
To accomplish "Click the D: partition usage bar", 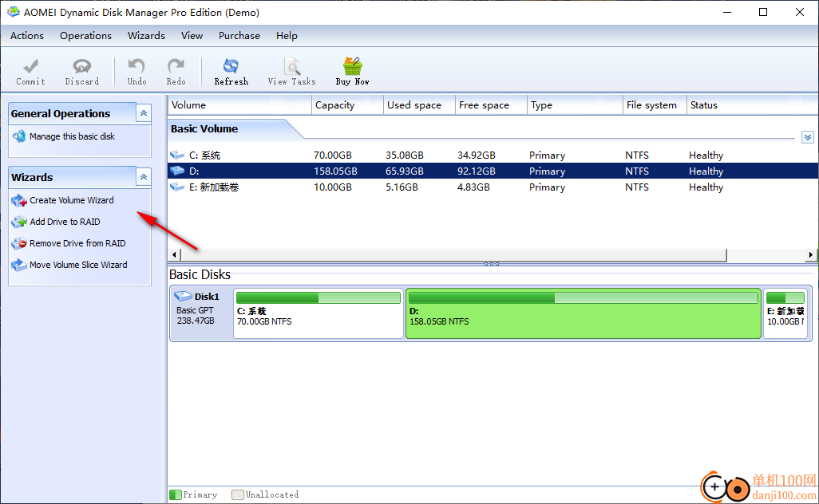I will (583, 298).
